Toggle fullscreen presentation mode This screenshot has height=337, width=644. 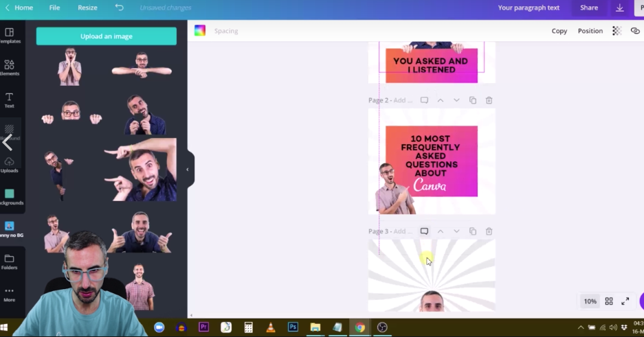pos(625,301)
